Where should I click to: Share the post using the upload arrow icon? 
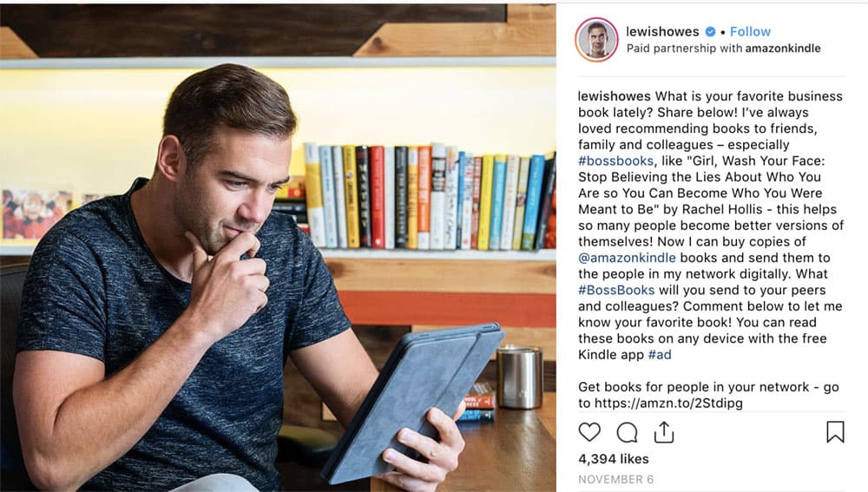point(664,431)
